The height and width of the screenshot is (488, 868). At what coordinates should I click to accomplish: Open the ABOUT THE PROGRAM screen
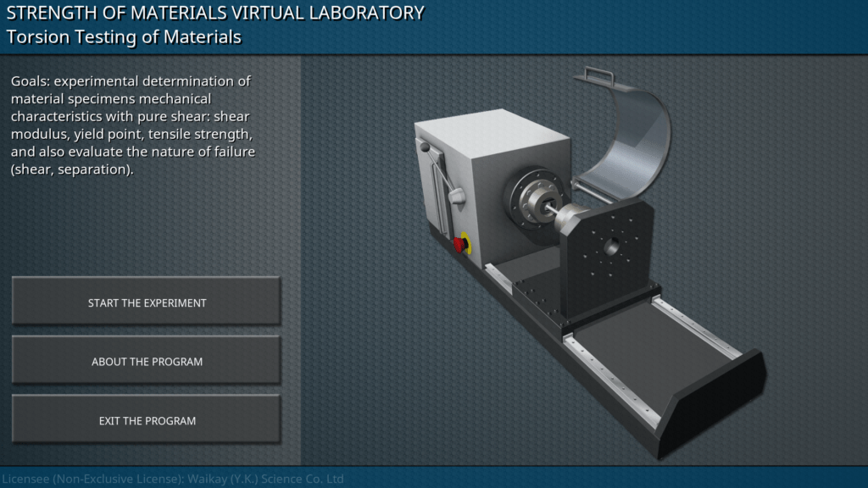click(x=147, y=362)
